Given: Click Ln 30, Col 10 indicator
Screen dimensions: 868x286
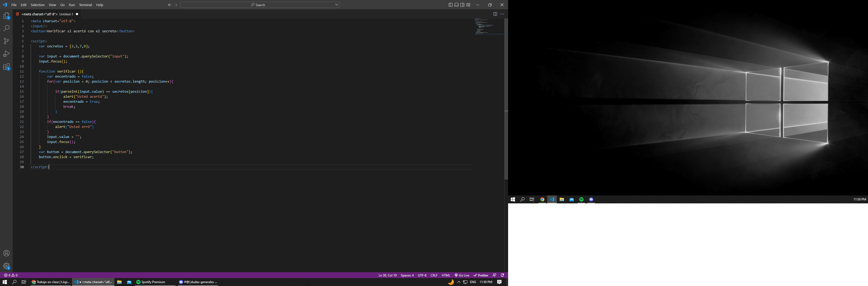Looking at the screenshot, I should pyautogui.click(x=387, y=275).
